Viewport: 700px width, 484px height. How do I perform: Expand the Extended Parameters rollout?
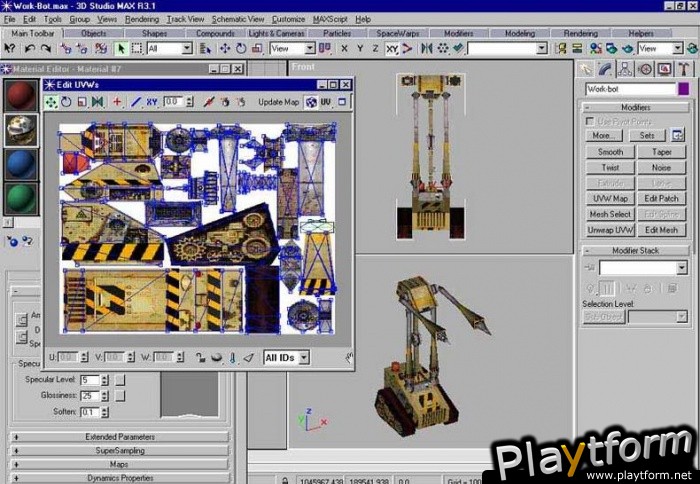point(119,437)
